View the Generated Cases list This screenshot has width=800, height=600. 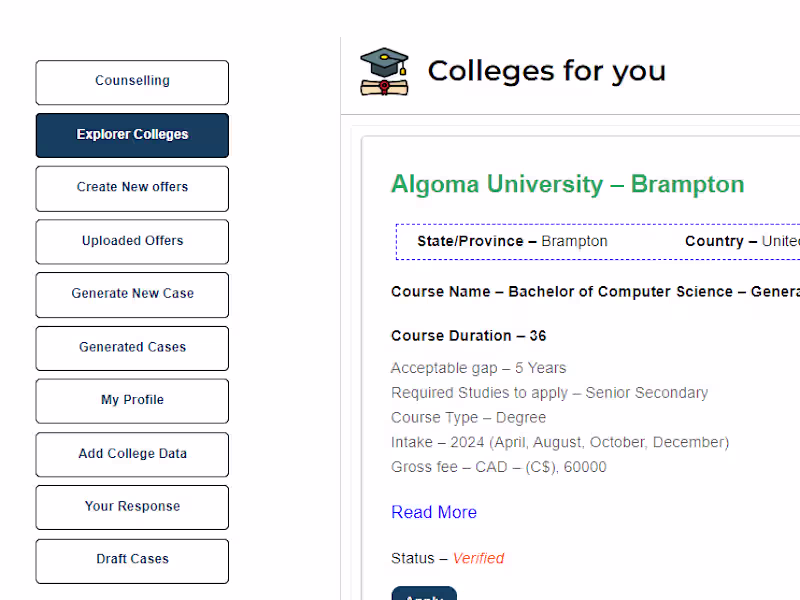pyautogui.click(x=132, y=348)
